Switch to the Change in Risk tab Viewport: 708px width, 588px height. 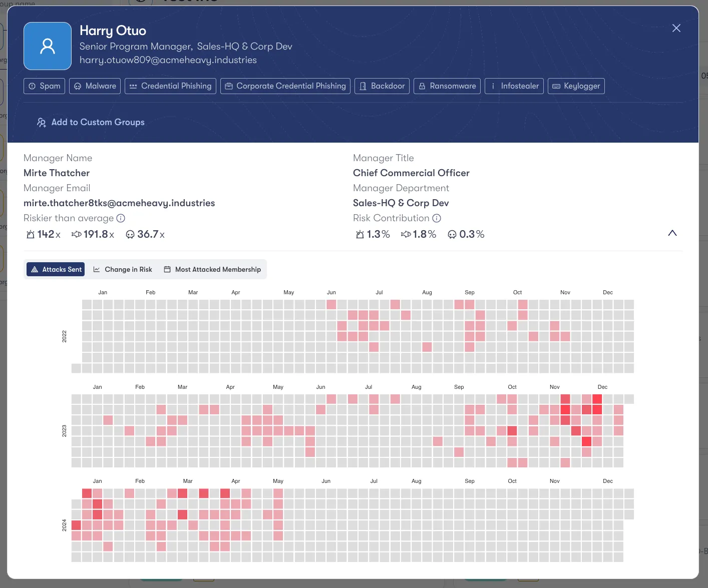coord(123,269)
